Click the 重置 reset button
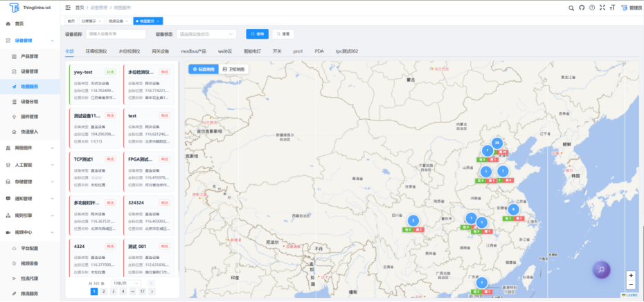This screenshot has width=644, height=302. point(283,34)
